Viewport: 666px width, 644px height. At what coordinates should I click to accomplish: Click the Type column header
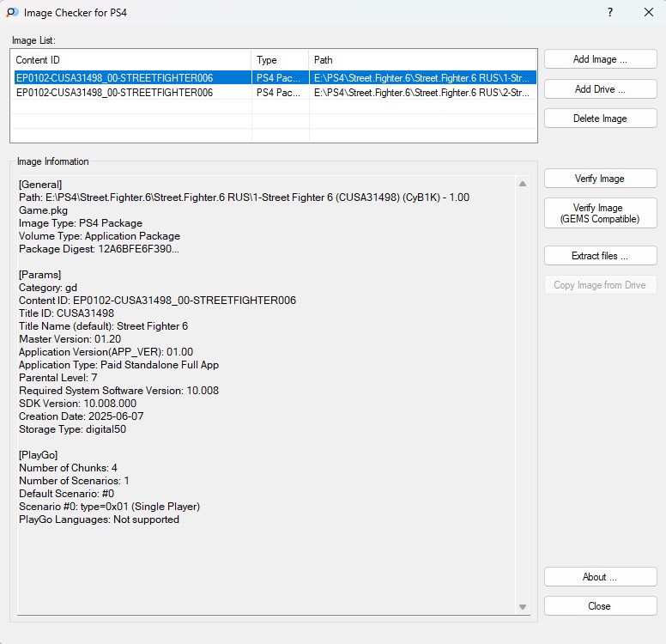click(x=280, y=60)
